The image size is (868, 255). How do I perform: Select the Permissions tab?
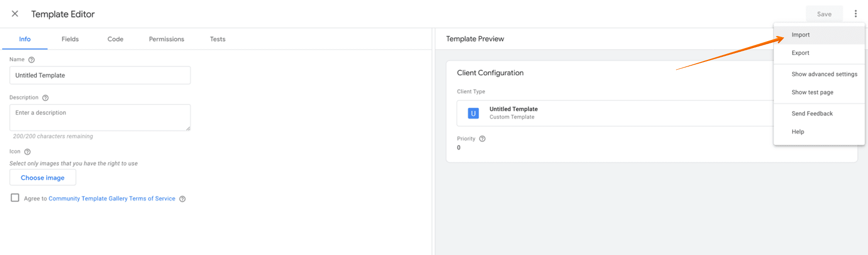point(167,39)
